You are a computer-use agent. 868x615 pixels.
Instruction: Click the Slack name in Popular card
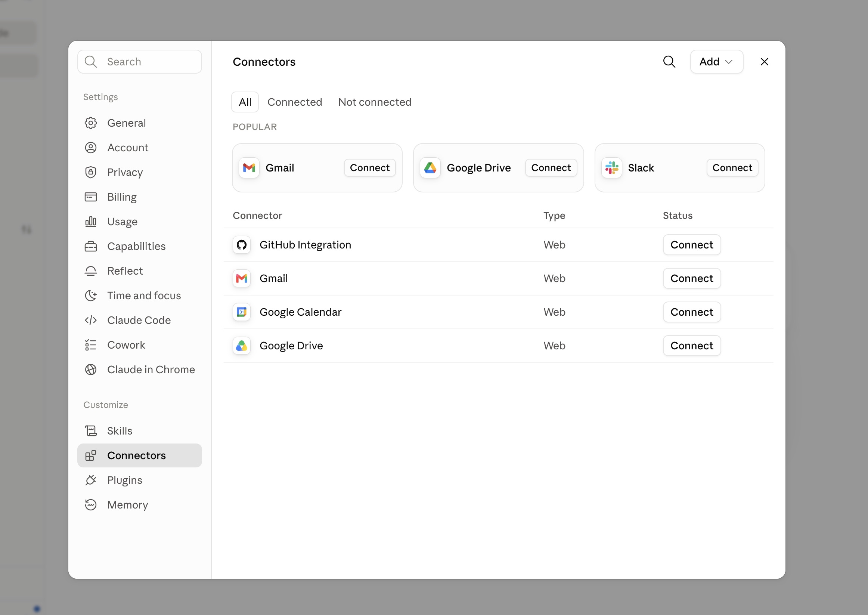coord(641,168)
